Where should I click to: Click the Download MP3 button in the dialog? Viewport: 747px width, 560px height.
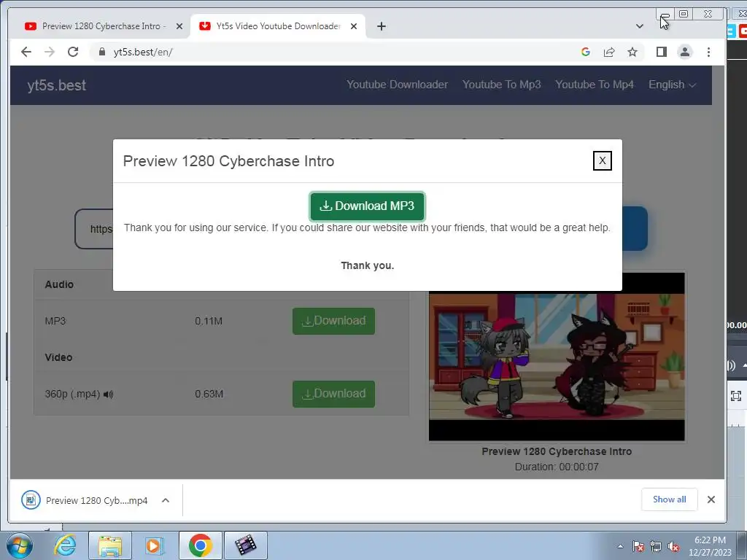(x=367, y=206)
